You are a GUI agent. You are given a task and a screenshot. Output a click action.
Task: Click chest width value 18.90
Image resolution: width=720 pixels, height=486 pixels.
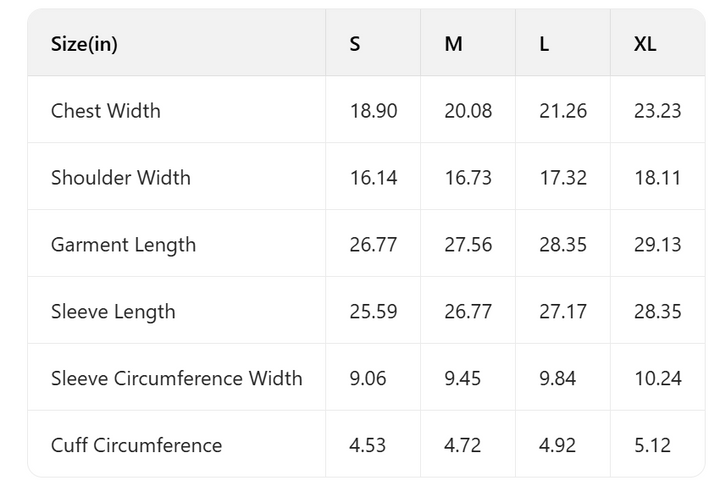coord(373,111)
